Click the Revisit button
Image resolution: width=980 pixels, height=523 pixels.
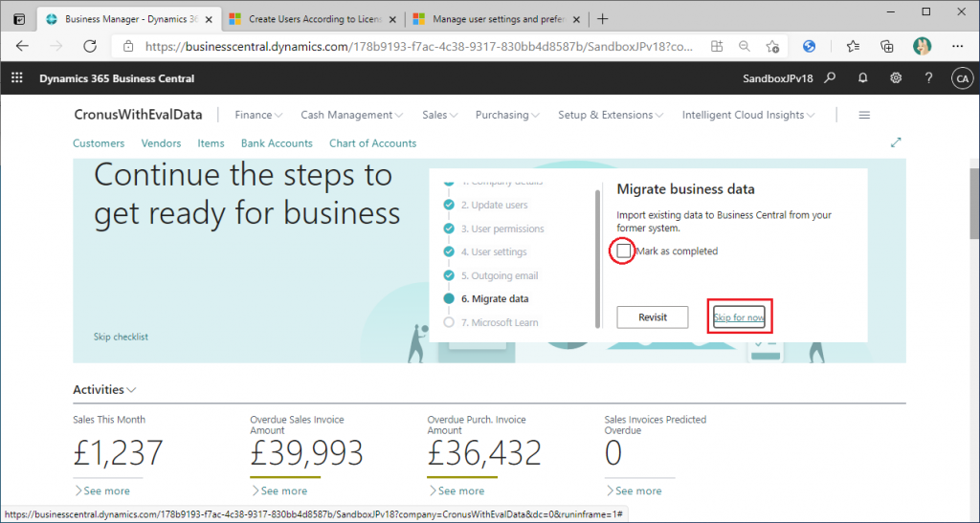(x=653, y=317)
